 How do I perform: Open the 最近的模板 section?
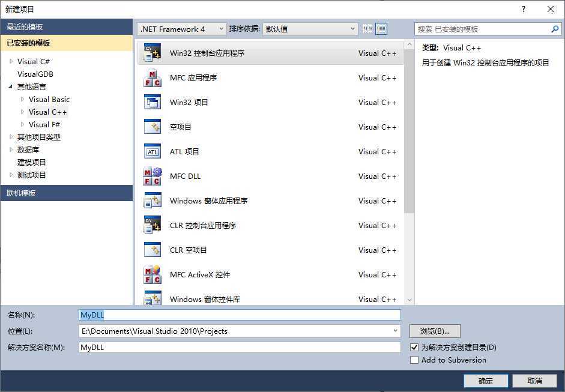click(x=66, y=26)
